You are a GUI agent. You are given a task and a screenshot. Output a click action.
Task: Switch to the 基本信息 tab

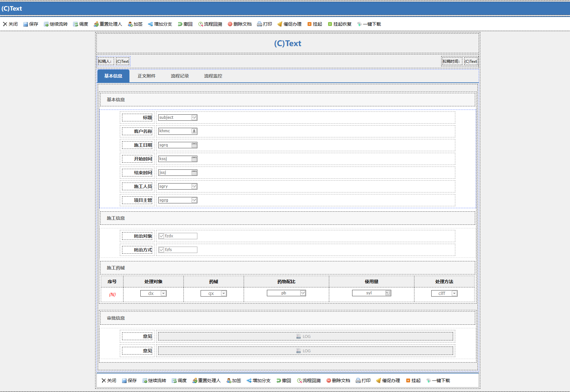click(x=113, y=76)
